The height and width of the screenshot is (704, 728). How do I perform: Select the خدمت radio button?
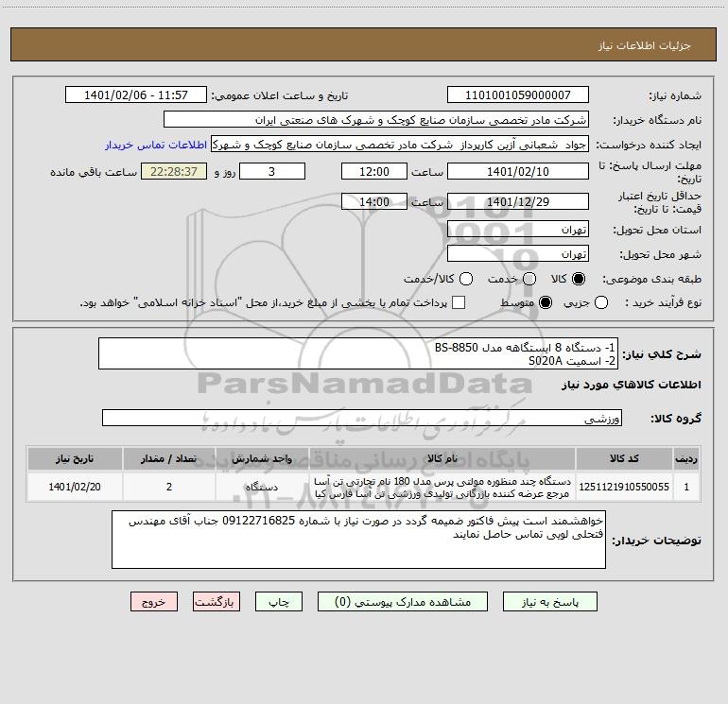529,279
